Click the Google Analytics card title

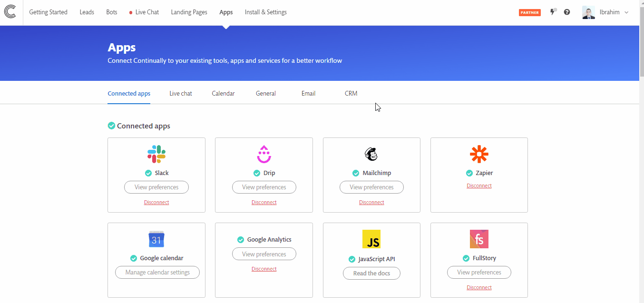(269, 240)
